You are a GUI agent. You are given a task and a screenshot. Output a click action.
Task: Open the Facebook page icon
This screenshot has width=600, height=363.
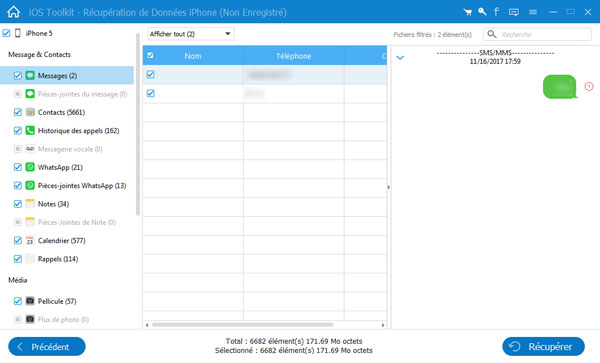click(496, 11)
